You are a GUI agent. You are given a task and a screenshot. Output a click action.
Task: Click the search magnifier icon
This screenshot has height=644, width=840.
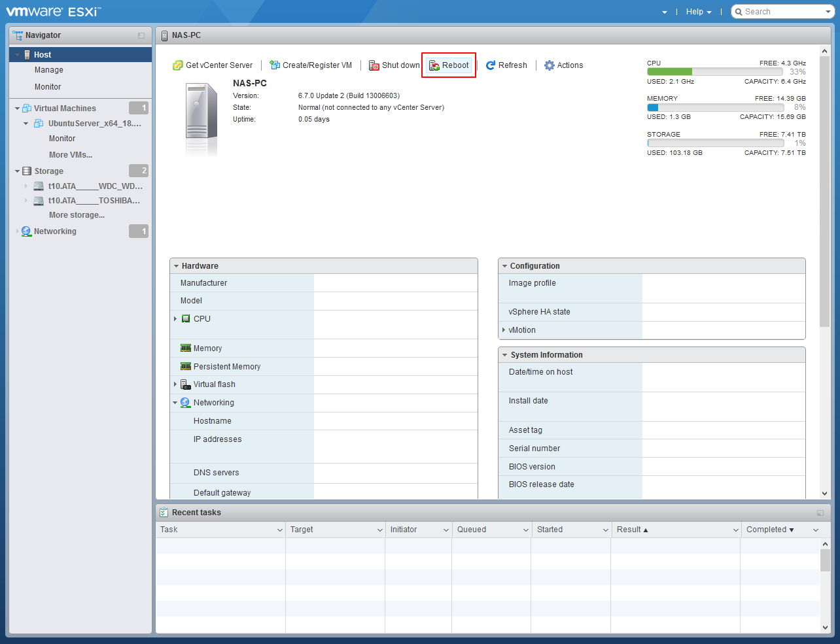[739, 12]
